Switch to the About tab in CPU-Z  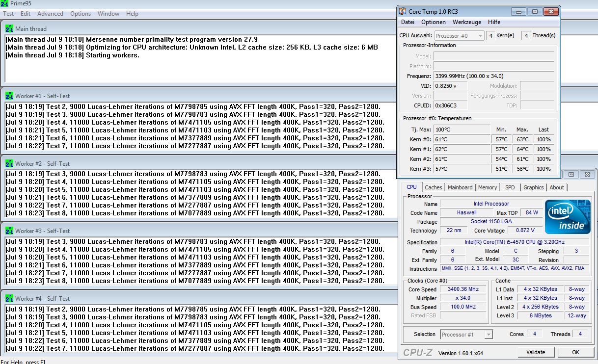coord(557,187)
